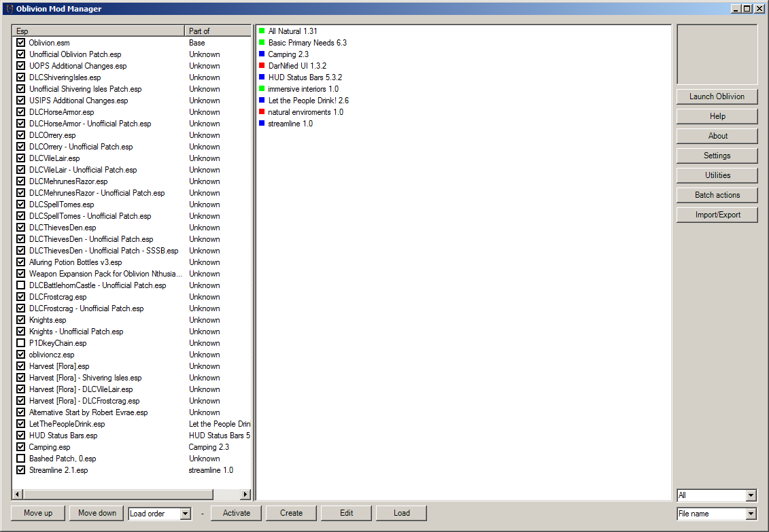
Task: Enable DLCBattlehornCastle - Unofficial Patch.esp
Action: [20, 285]
